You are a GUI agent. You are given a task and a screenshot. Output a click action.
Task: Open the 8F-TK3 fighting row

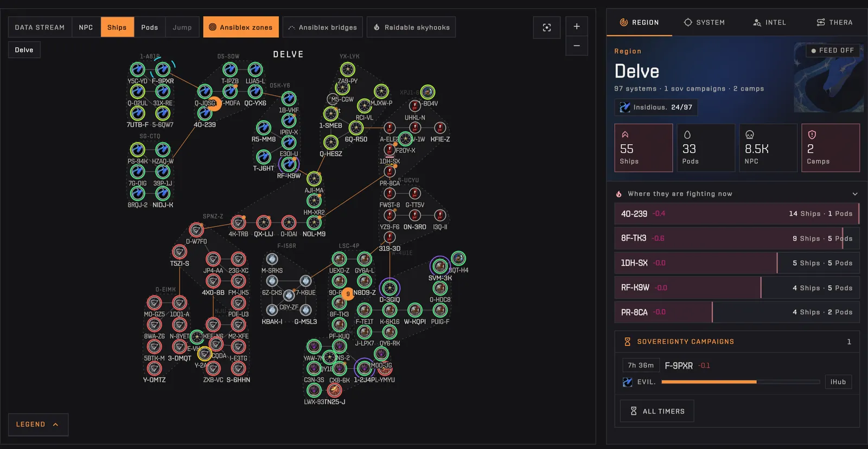[737, 239]
